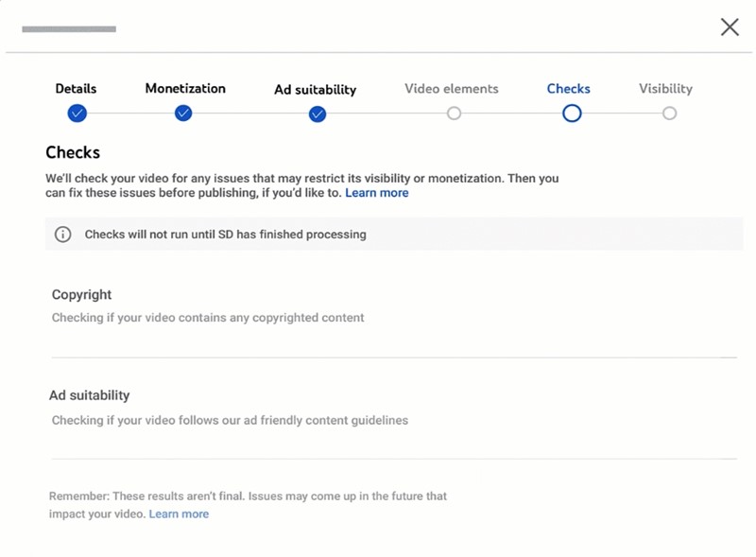Open Learn more link in the Checks description
Viewport: 756px width, 557px height.
tap(376, 193)
